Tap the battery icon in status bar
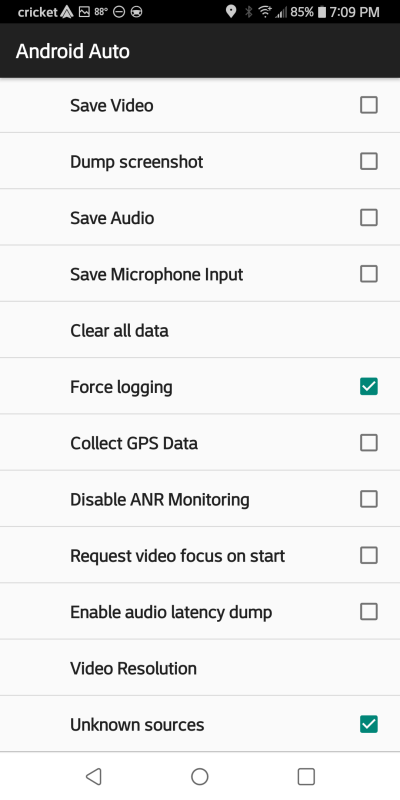This screenshot has width=400, height=800. tap(321, 12)
